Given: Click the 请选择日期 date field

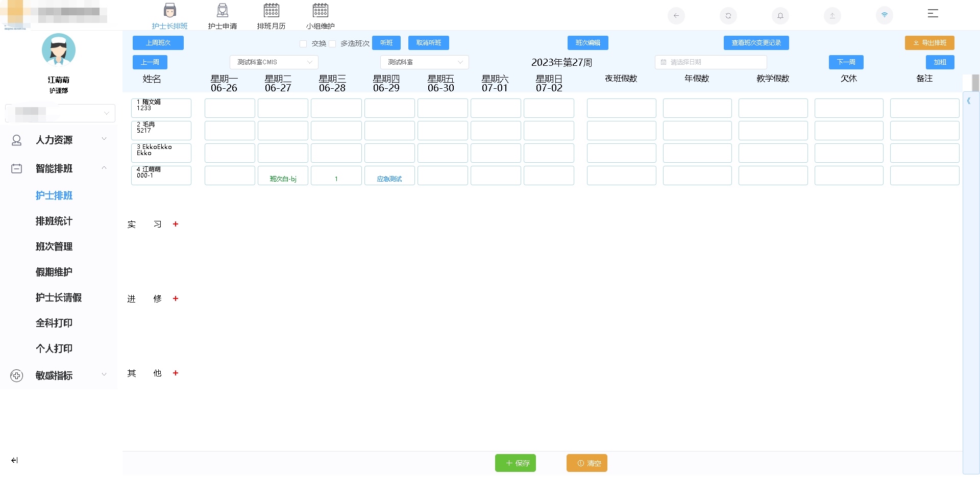Looking at the screenshot, I should [711, 62].
